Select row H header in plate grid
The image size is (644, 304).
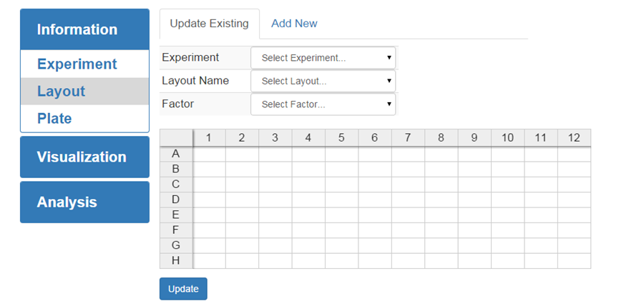tap(176, 260)
